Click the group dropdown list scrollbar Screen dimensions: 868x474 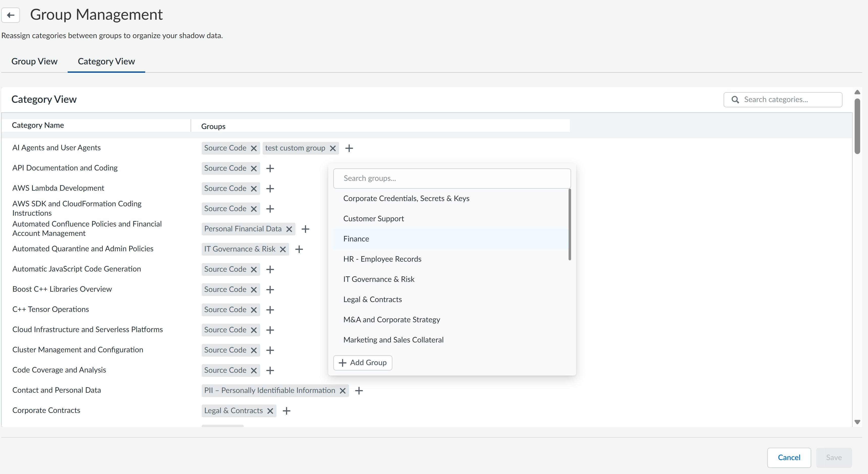pyautogui.click(x=570, y=224)
